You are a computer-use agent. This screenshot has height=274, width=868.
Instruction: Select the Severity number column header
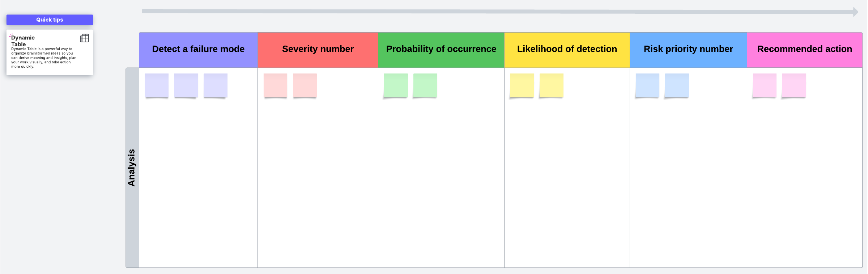318,49
